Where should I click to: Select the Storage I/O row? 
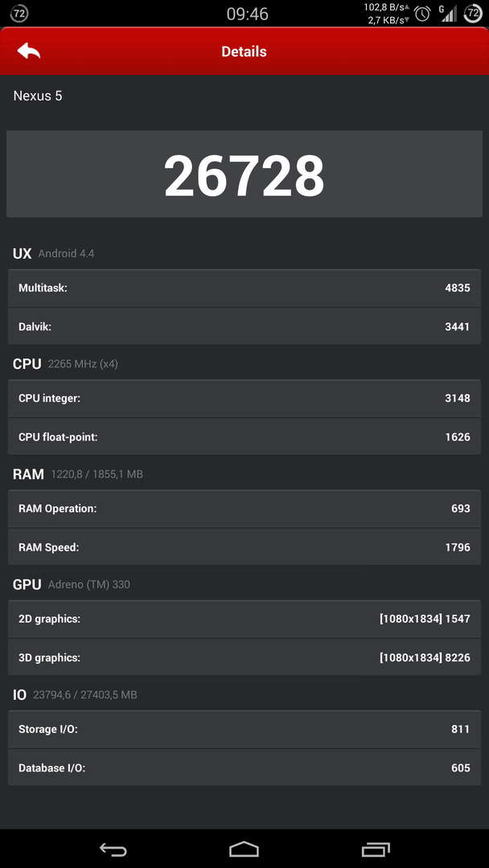coord(244,729)
